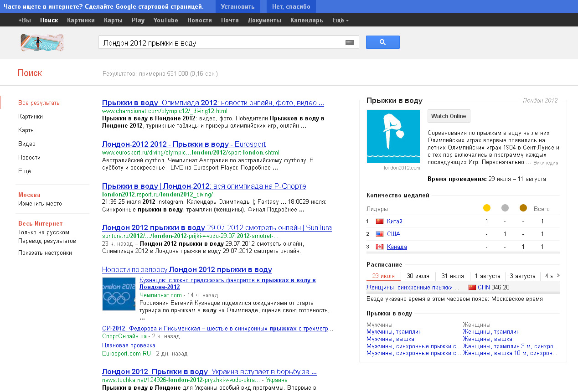Open the Р-Спорт diving result title

click(x=204, y=186)
